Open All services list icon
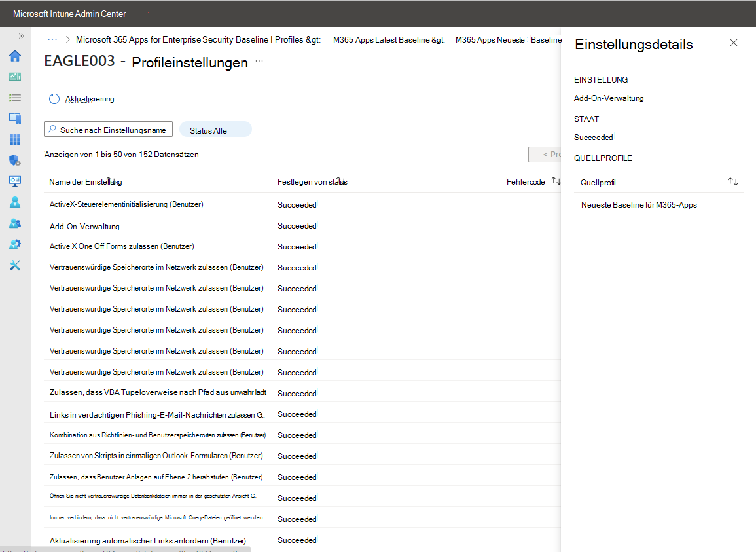Viewport: 756px width, 552px height. [15, 98]
